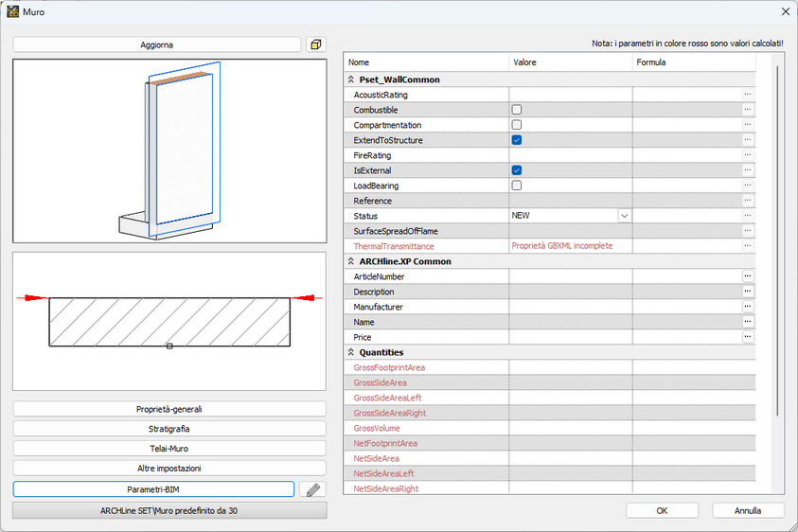Viewport: 798px width, 532px height.
Task: Open the ellipsis button in the Status row
Action: (x=747, y=215)
